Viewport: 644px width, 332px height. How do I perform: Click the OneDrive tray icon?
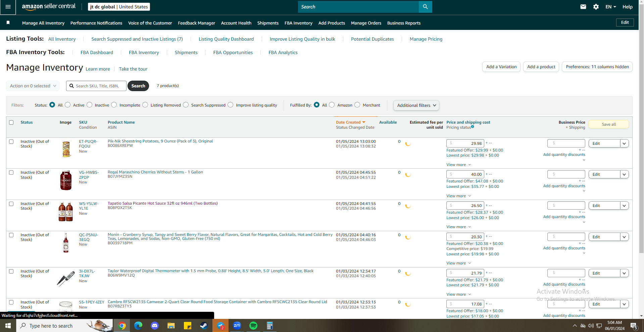tap(583, 326)
